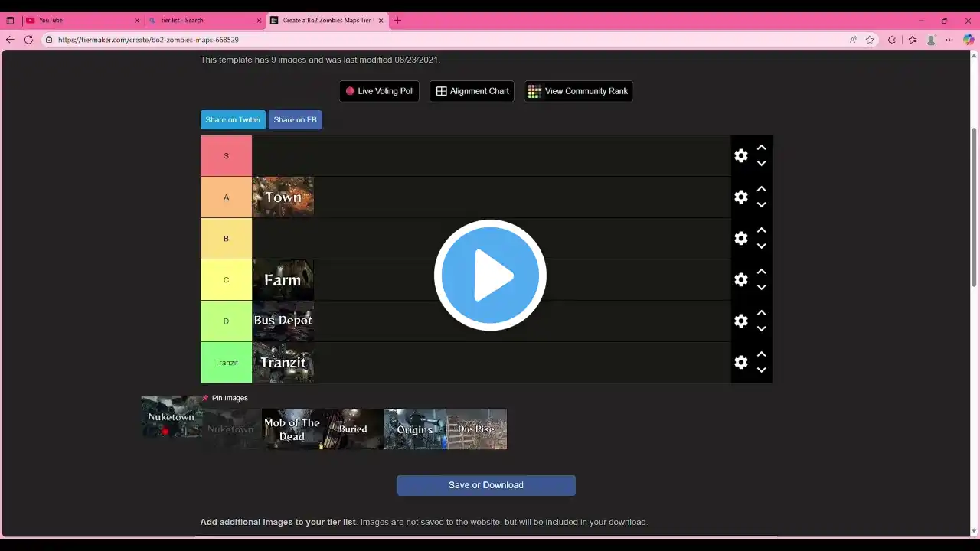980x551 pixels.
Task: Move the C tier row down
Action: coord(761,287)
